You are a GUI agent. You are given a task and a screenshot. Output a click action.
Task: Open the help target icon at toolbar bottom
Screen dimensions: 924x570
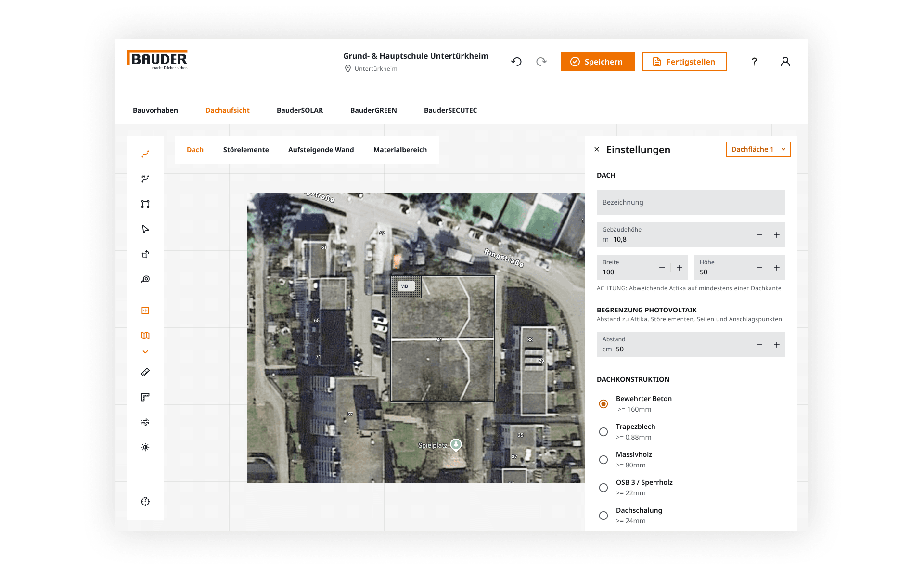click(145, 502)
